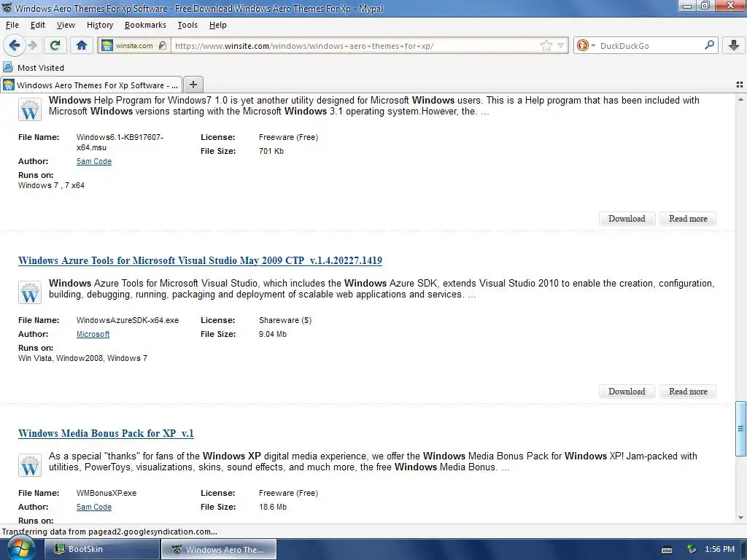Read more about Windows Help Program
This screenshot has width=747, height=560.
pos(687,219)
